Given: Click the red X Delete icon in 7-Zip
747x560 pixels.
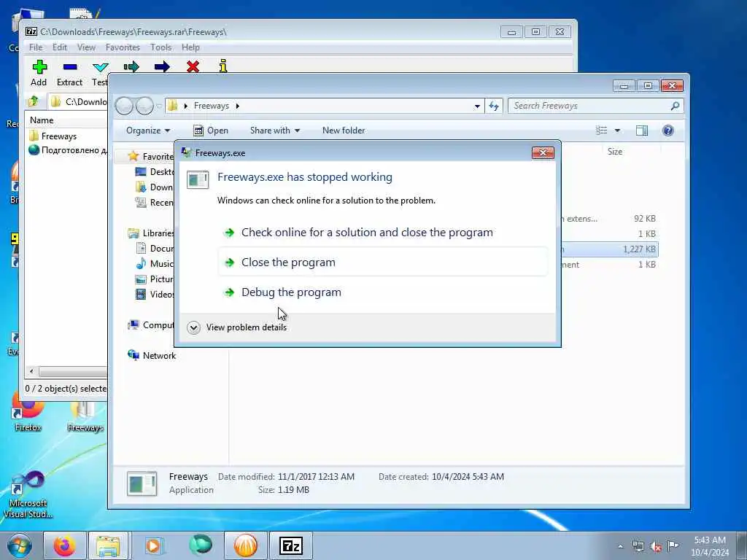Looking at the screenshot, I should [x=193, y=66].
